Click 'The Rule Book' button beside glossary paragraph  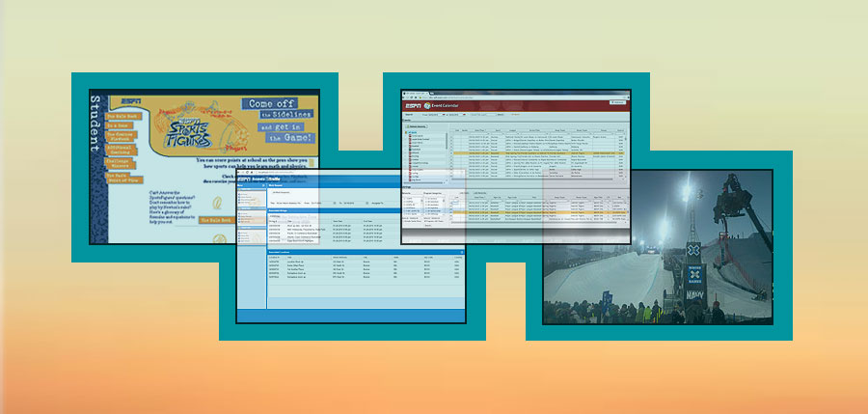tap(216, 220)
